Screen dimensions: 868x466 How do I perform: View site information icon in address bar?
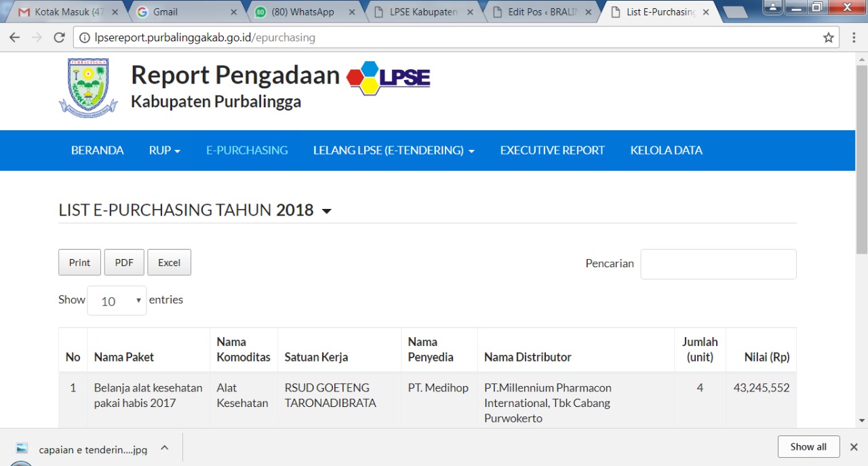click(x=85, y=37)
